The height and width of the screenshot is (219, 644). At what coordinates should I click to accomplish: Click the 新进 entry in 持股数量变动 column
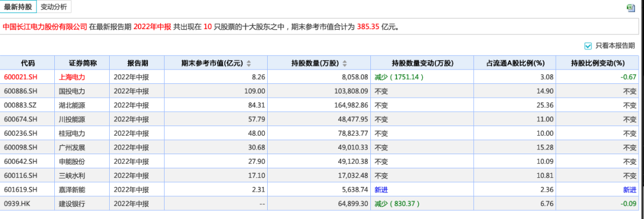(x=380, y=189)
